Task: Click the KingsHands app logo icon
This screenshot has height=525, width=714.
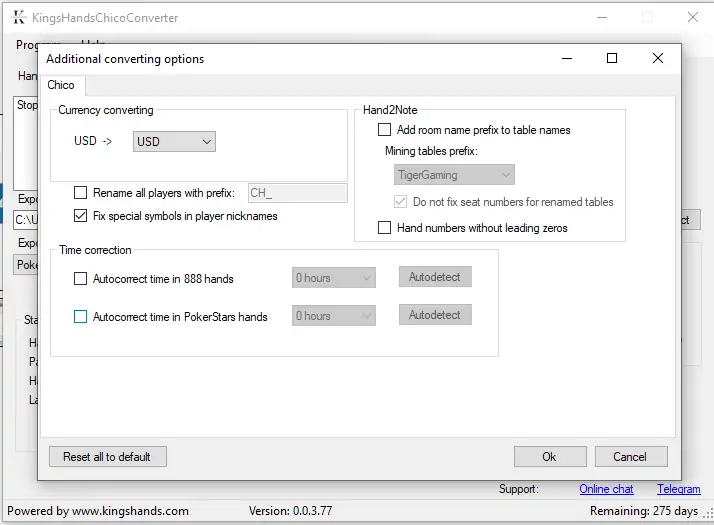Action: pos(18,17)
